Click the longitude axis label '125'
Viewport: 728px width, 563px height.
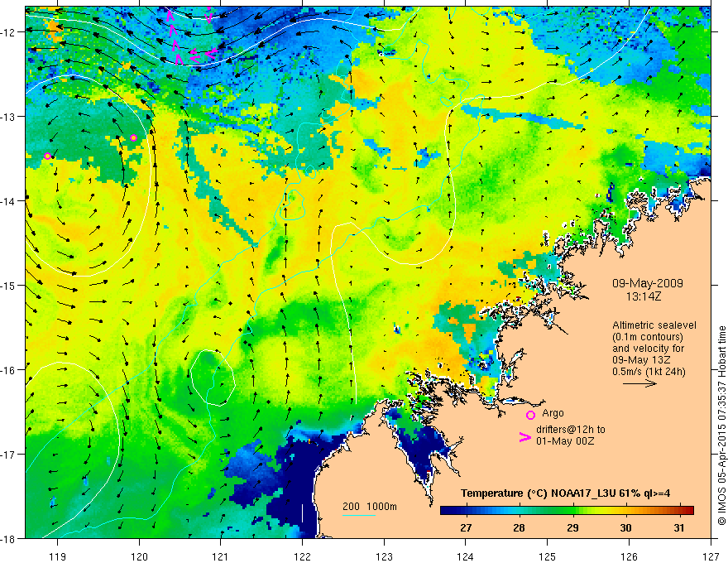(x=548, y=556)
